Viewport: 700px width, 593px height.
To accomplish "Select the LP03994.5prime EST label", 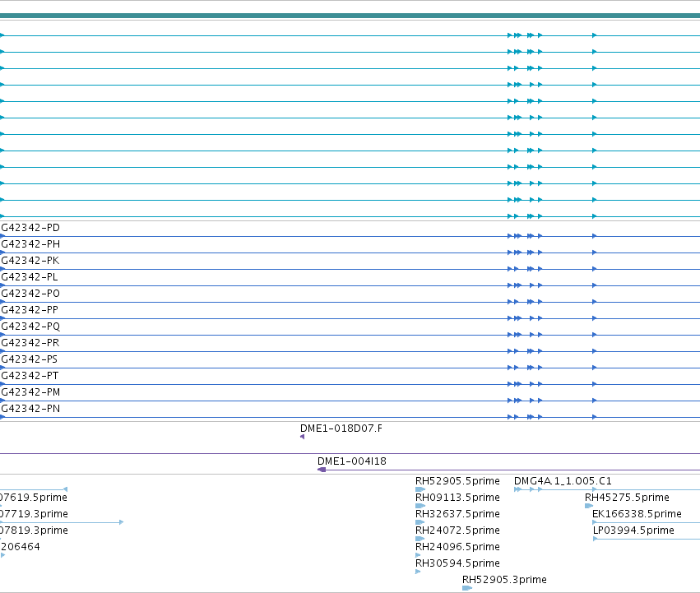I will click(x=633, y=530).
